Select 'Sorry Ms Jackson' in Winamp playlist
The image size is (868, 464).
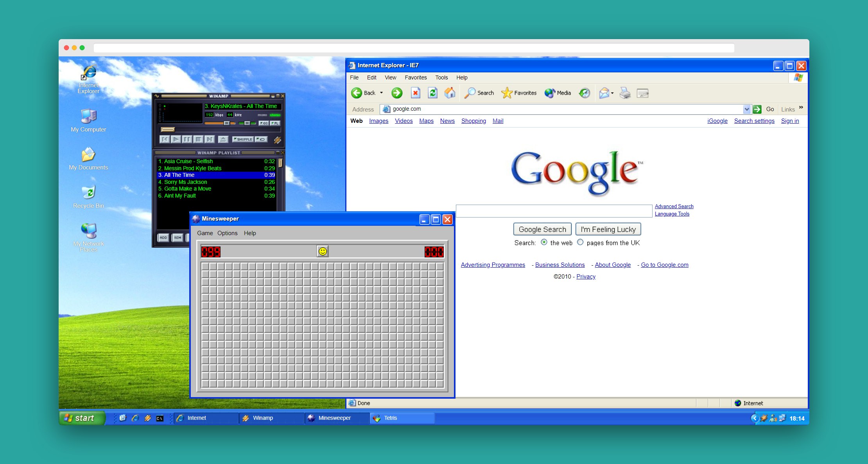216,182
